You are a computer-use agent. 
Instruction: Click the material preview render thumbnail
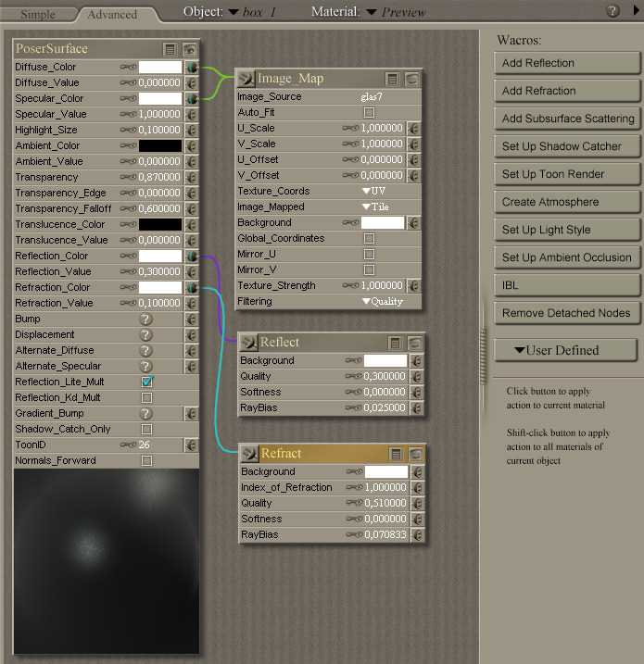(107, 561)
